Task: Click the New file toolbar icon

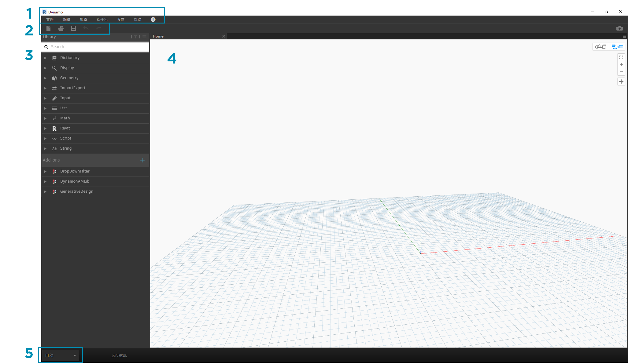Action: point(48,28)
